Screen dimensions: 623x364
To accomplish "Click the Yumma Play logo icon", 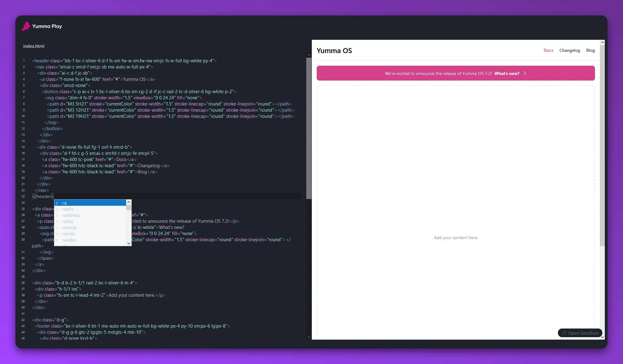I will [26, 26].
